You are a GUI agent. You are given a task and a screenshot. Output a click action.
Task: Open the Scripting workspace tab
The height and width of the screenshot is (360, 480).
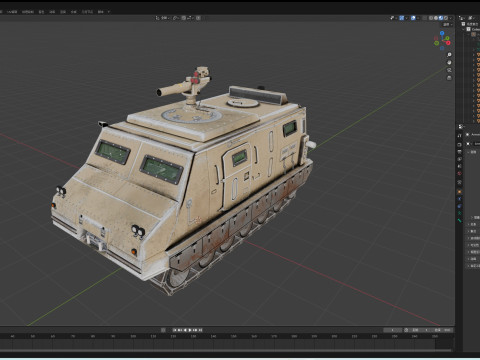[x=100, y=12]
